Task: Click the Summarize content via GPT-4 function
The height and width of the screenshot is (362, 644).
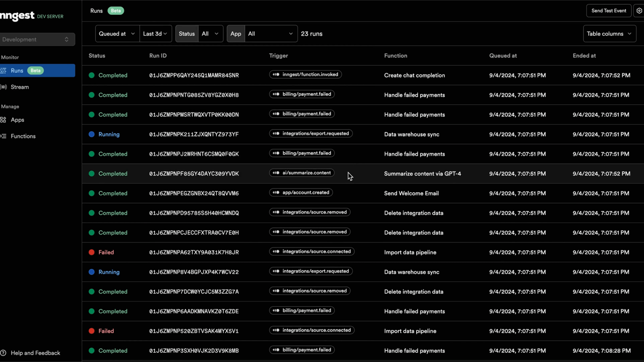Action: pyautogui.click(x=422, y=174)
